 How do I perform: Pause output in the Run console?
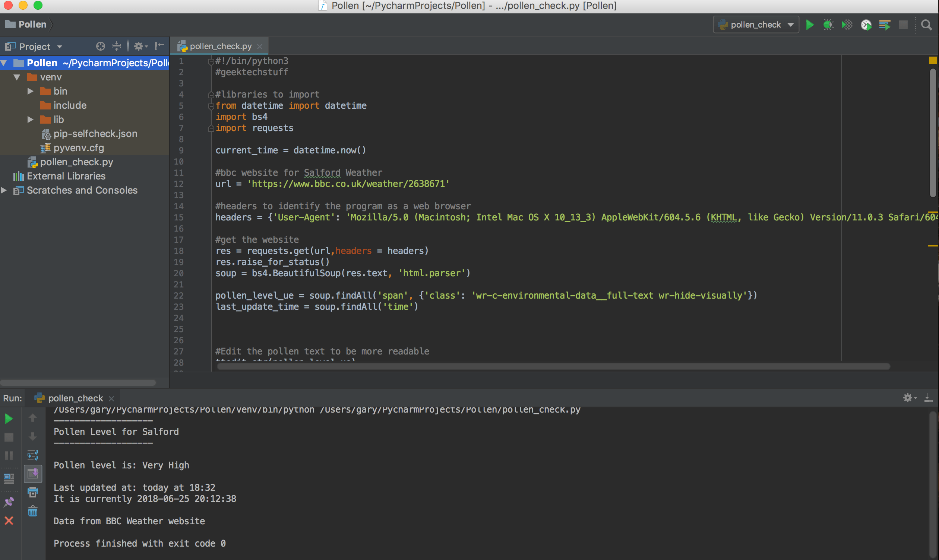point(9,456)
